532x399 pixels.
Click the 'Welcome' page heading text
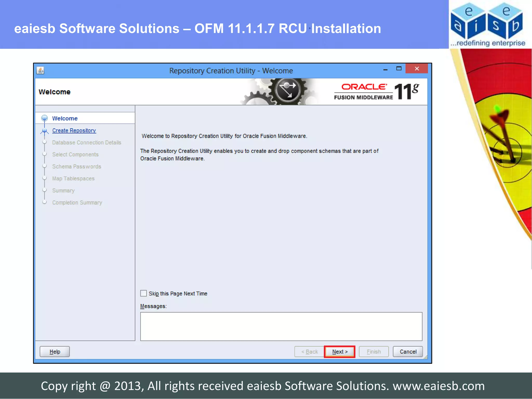(x=55, y=92)
